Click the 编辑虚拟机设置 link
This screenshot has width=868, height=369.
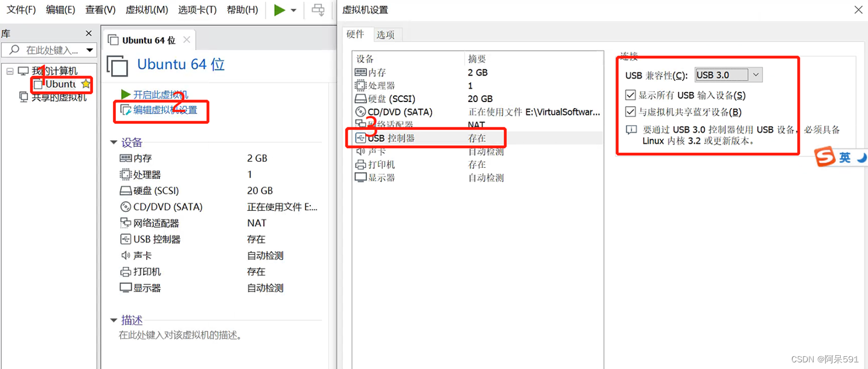click(165, 110)
